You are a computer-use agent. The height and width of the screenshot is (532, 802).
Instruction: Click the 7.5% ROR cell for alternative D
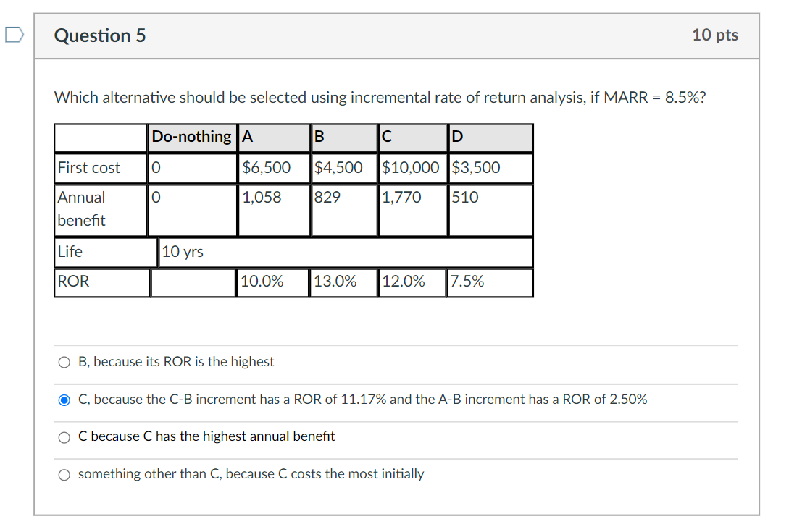point(467,282)
